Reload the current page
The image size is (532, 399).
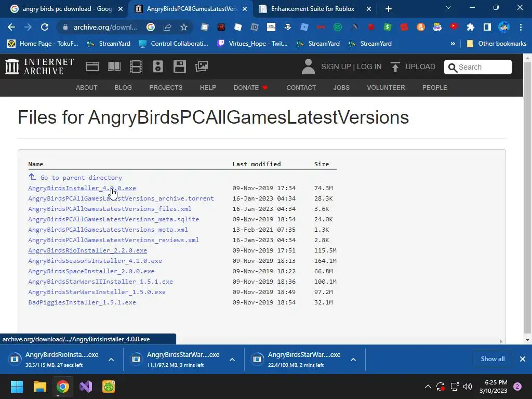coord(45,27)
